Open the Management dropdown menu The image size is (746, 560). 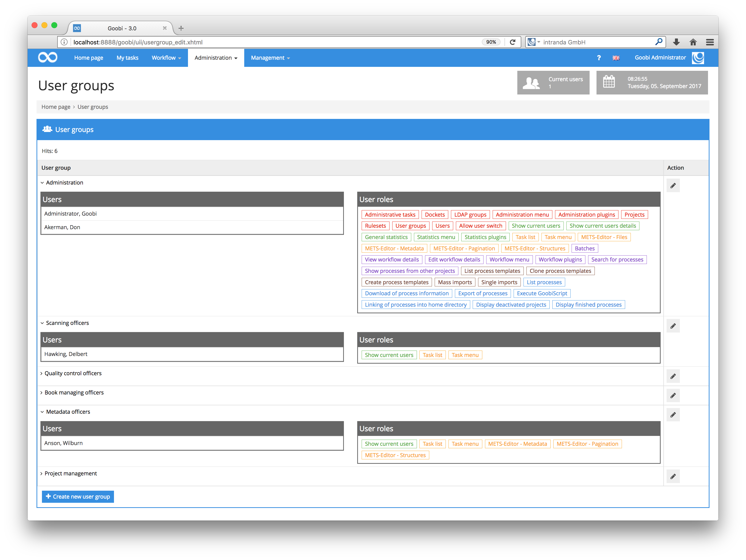tap(270, 58)
